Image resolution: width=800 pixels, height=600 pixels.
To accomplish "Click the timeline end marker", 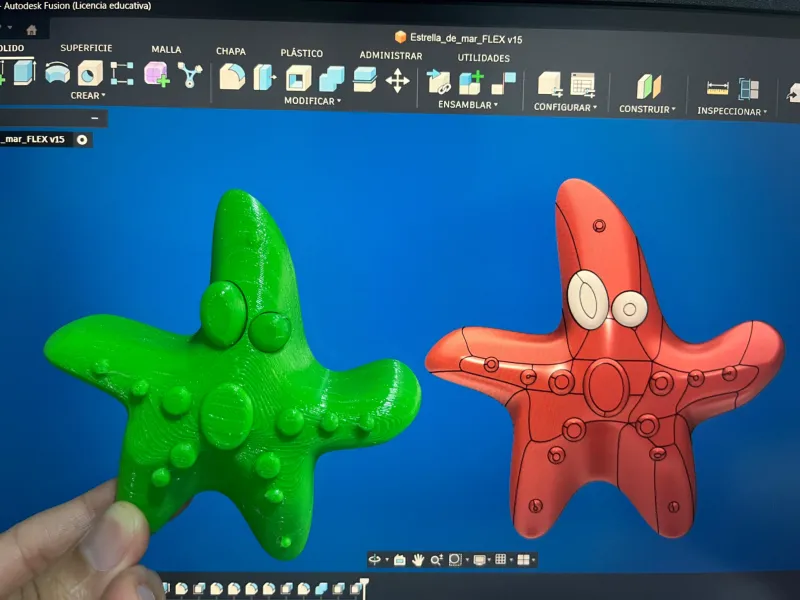I will (364, 586).
